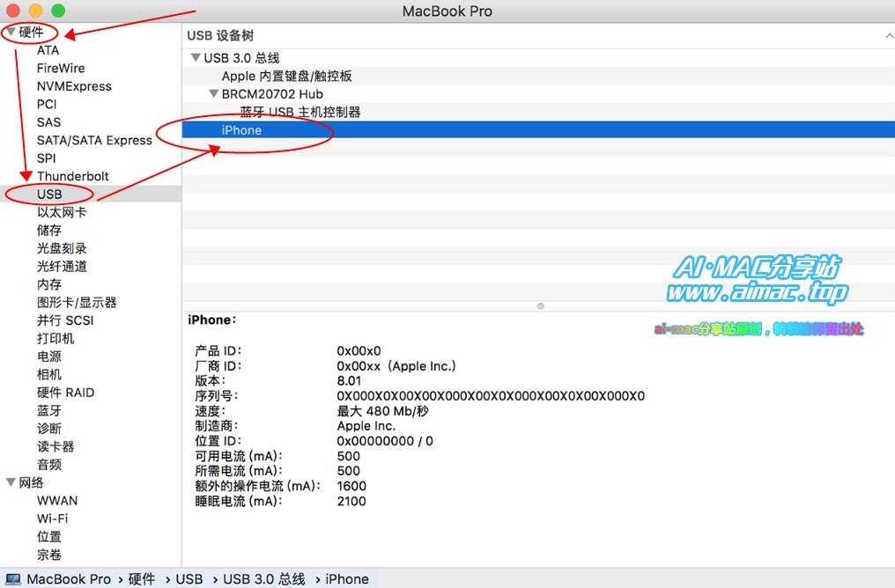Collapse the 硬件 hardware section triangle
The image size is (895, 588).
coord(11,32)
